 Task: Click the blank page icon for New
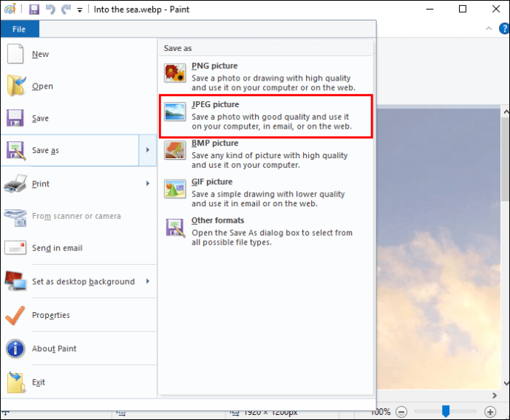[16, 54]
